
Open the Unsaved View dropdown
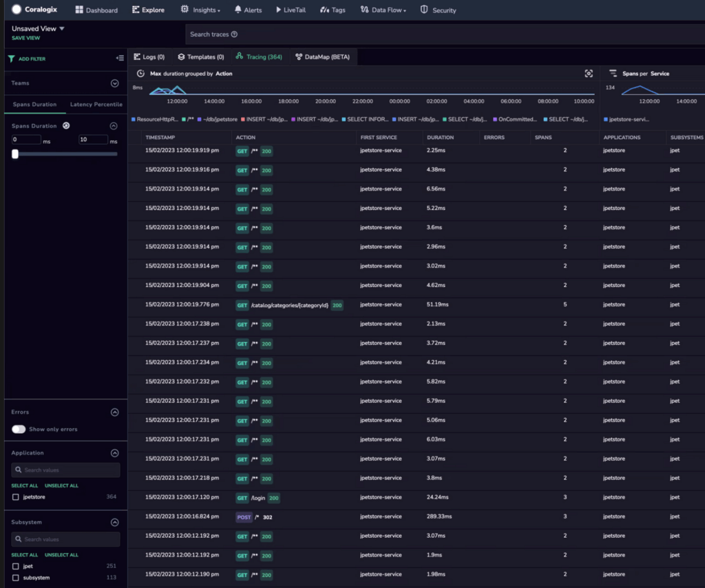pyautogui.click(x=39, y=28)
